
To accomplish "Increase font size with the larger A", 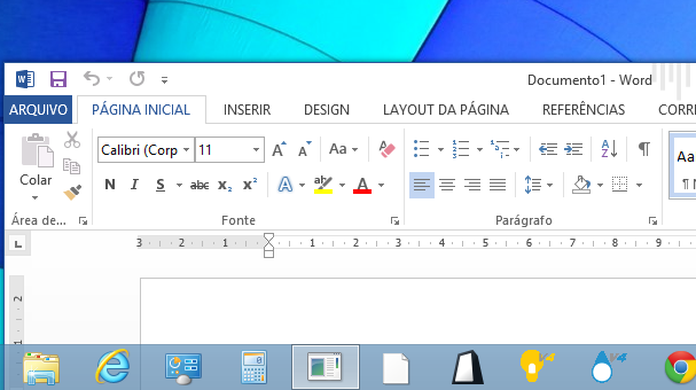I will (279, 149).
